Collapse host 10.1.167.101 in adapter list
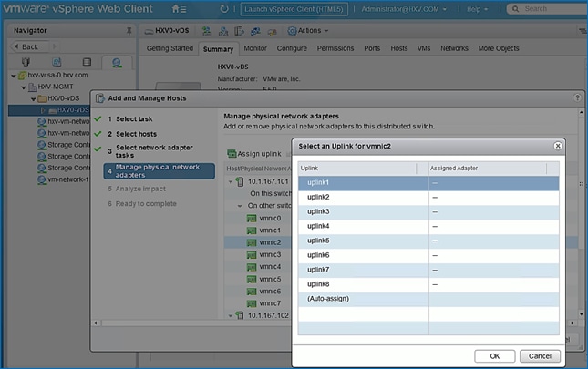The height and width of the screenshot is (369, 588). coord(231,181)
